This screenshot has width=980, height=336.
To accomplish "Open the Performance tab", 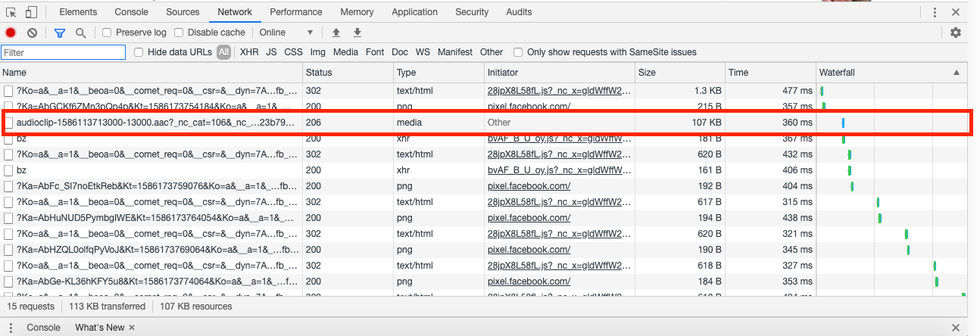I will coord(296,12).
